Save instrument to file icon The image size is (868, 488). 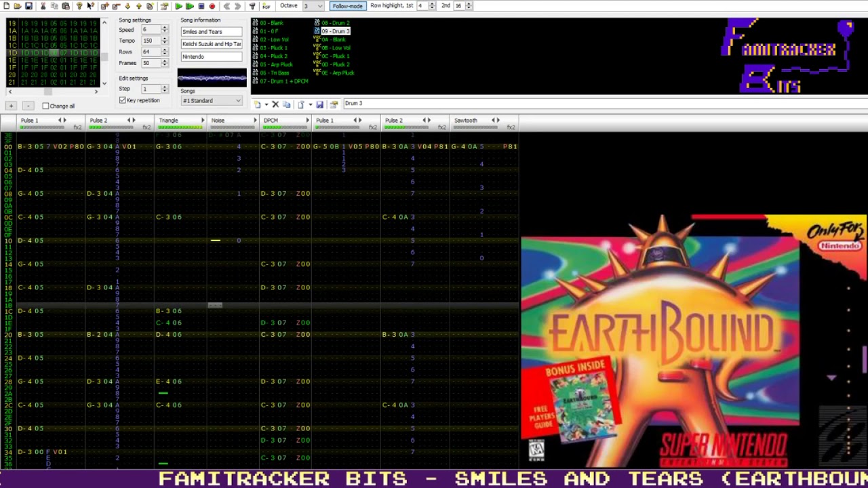[319, 104]
